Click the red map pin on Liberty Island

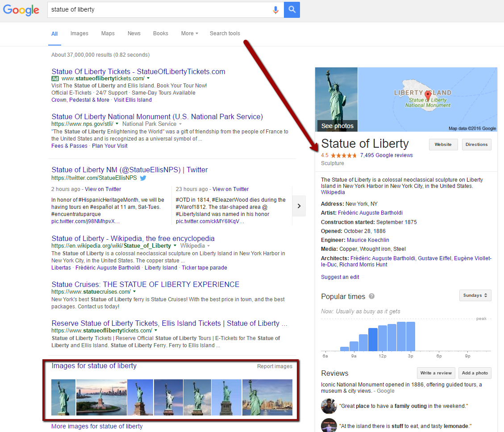[x=428, y=95]
